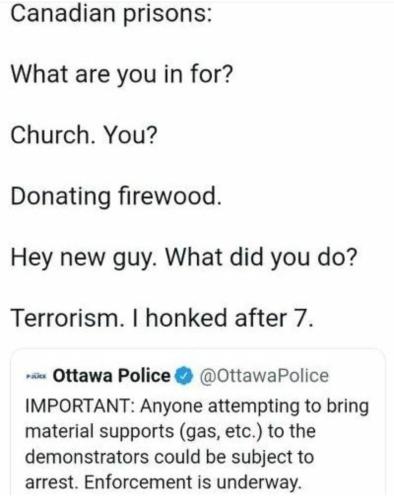Click the 'Canadian prisons:' text line
Viewport: 394px width, 500px height.
111,15
